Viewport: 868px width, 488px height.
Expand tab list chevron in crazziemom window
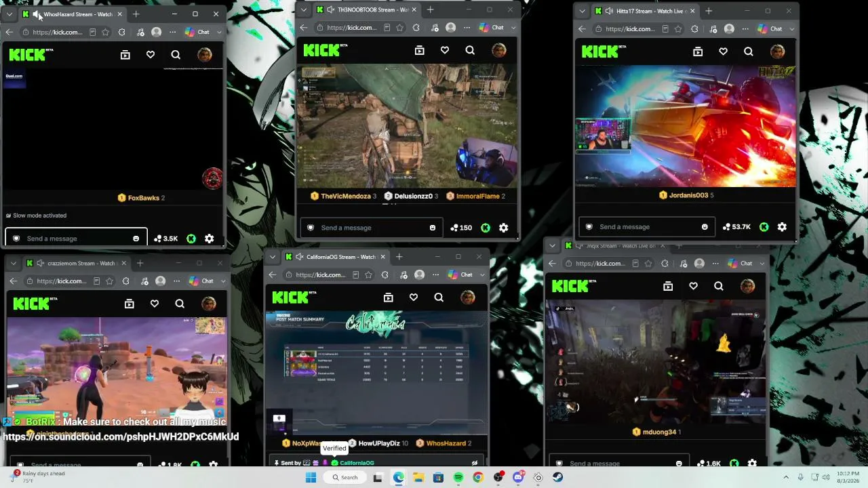[x=14, y=263]
